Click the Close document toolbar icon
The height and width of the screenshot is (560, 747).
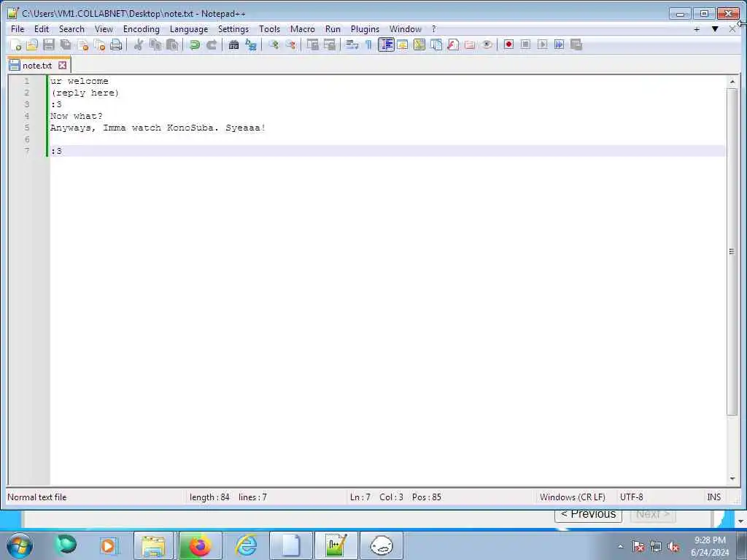pos(82,44)
